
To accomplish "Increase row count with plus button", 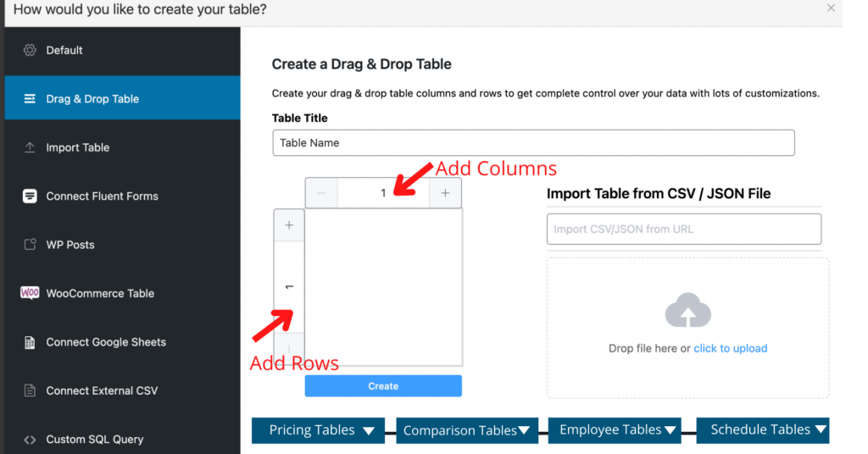I will pyautogui.click(x=289, y=225).
